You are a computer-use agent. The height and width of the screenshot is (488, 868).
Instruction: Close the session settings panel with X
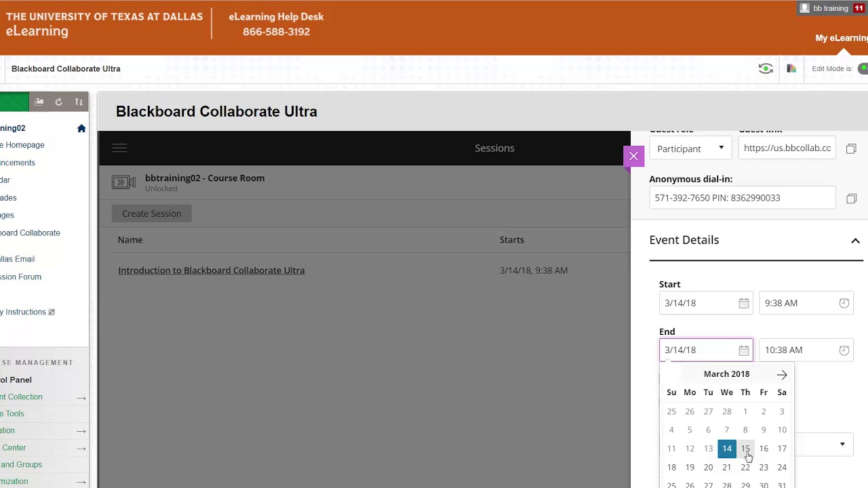pos(633,157)
